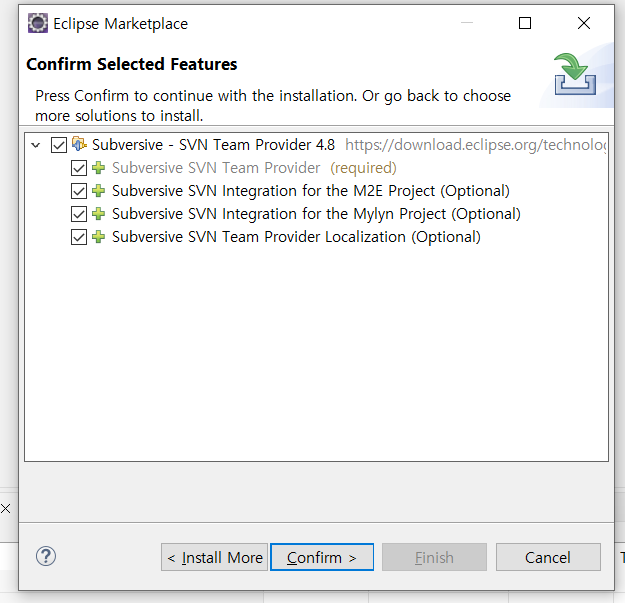
Task: Toggle the Mylyn Project integration checkbox
Action: [x=79, y=214]
